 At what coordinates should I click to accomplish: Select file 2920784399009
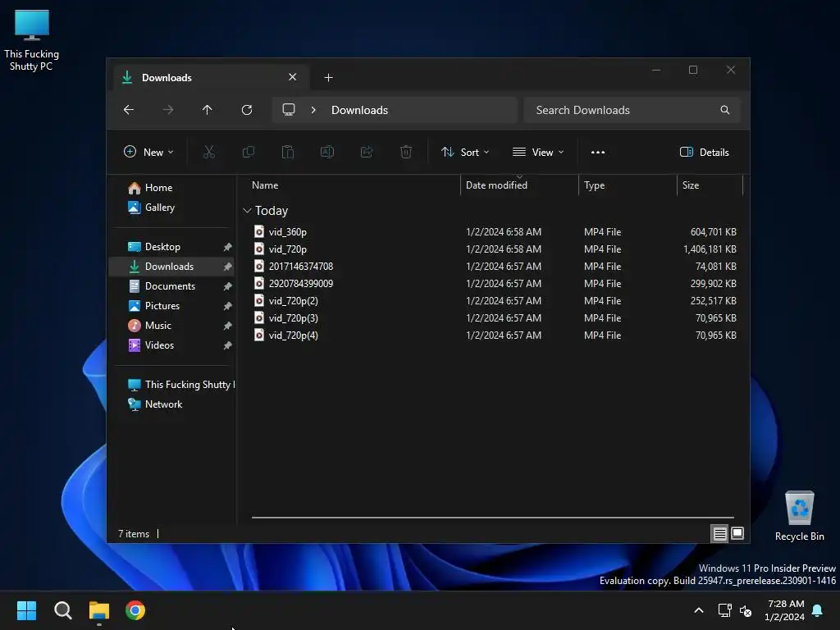pos(493,283)
